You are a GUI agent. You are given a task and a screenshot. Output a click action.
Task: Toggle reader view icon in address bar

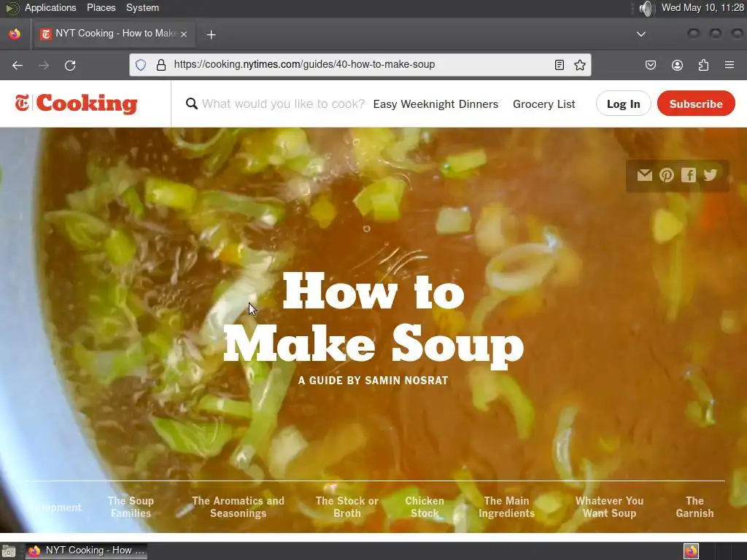click(560, 65)
